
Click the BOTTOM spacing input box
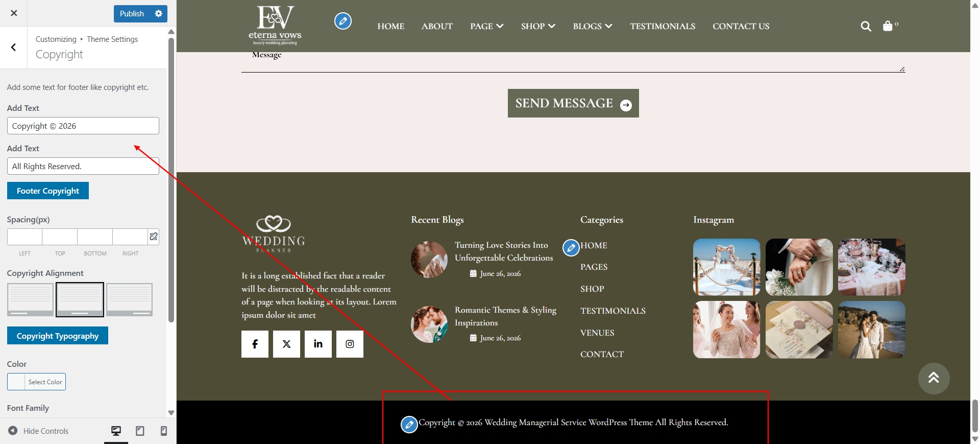click(x=95, y=237)
